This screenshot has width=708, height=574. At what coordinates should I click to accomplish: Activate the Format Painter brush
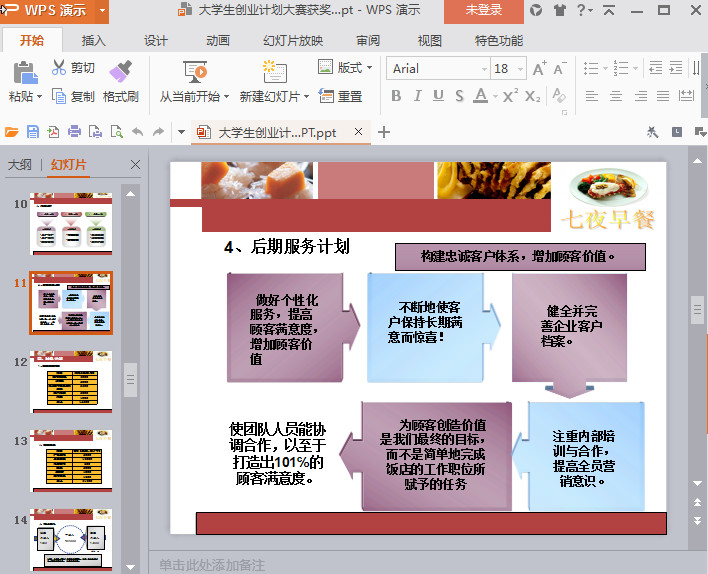120,71
